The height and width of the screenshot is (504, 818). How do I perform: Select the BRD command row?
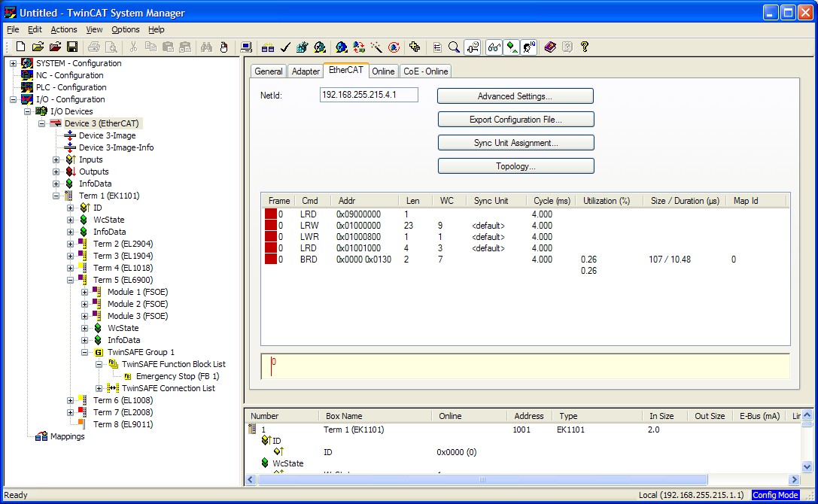526,260
